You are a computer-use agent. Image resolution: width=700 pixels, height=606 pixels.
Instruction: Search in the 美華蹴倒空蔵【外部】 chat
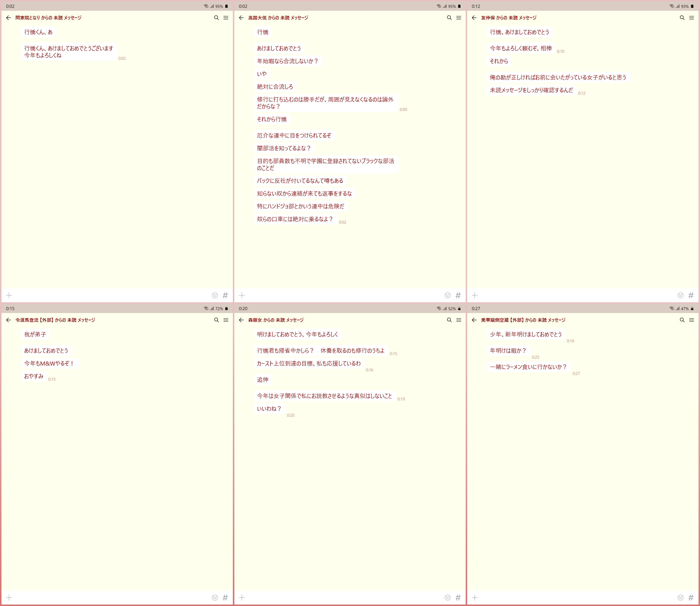[682, 320]
